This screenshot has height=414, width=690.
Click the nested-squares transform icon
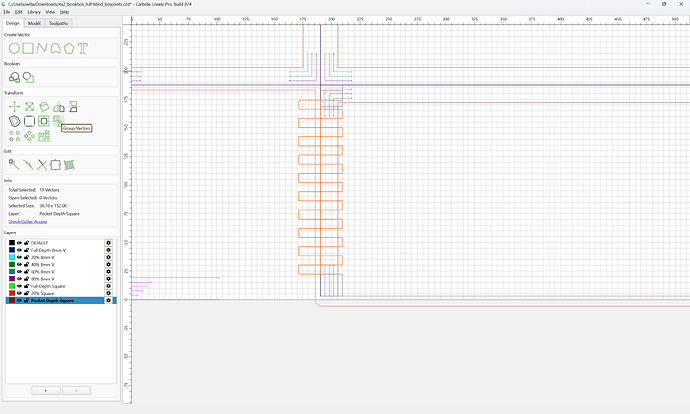tap(44, 121)
